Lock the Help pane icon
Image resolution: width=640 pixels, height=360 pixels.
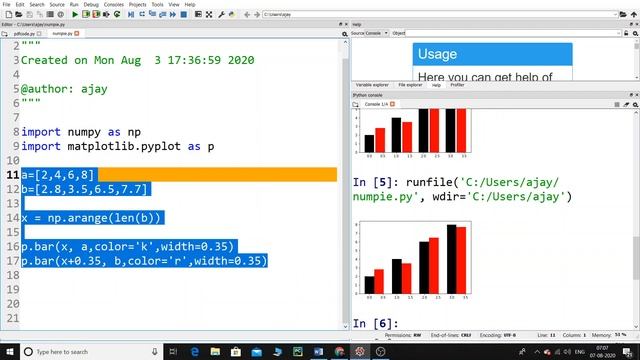pyautogui.click(x=626, y=33)
